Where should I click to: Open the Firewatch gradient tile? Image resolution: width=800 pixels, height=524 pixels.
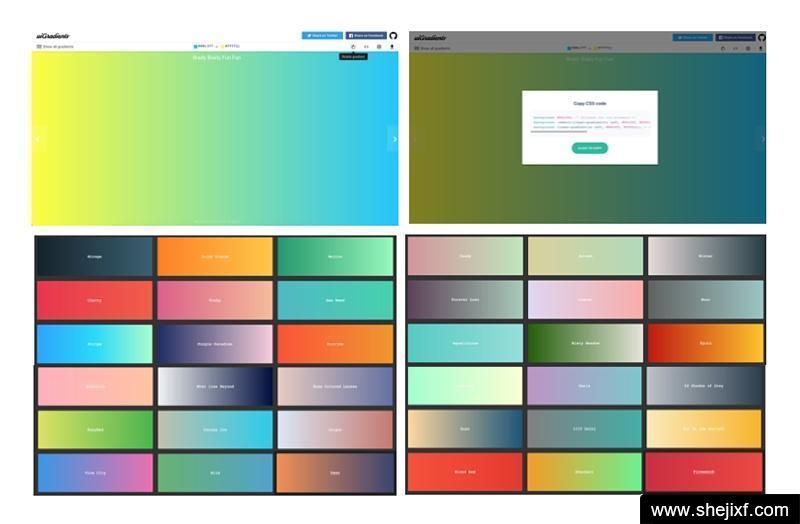click(705, 472)
